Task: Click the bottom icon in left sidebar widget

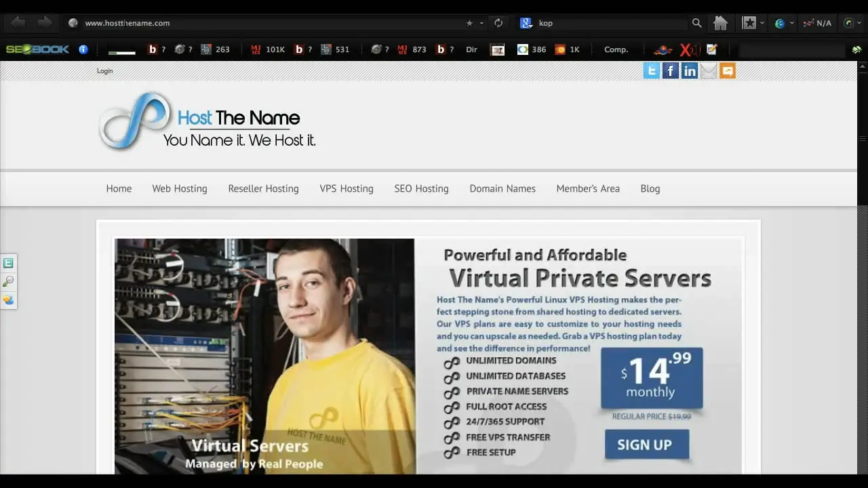Action: (8, 300)
